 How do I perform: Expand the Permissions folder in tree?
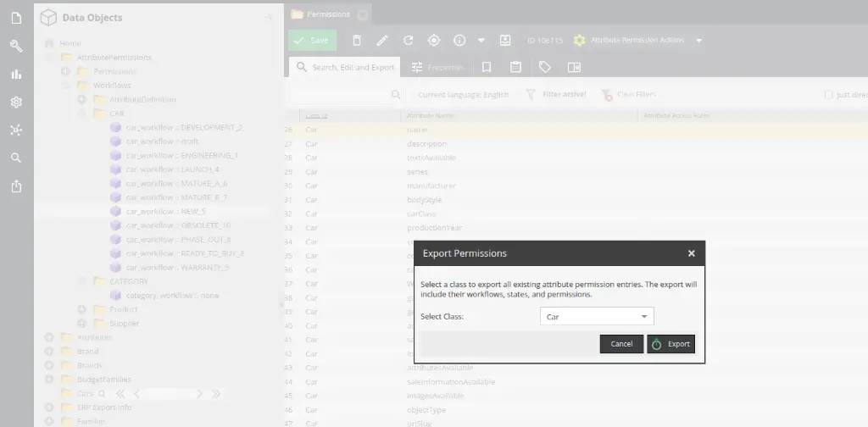click(65, 71)
